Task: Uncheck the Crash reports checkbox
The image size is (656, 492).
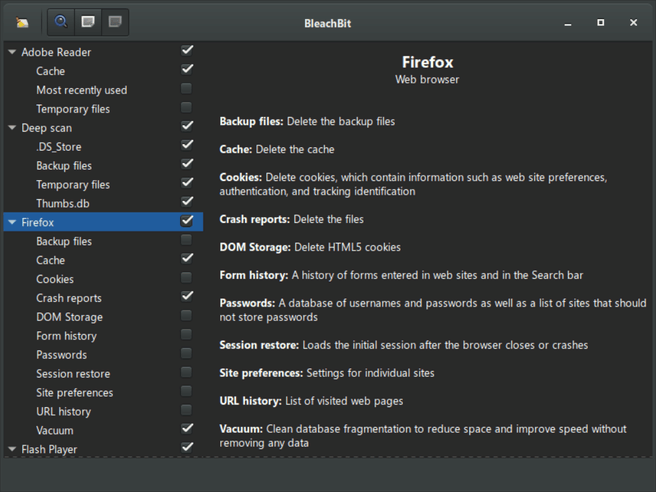Action: click(x=187, y=296)
